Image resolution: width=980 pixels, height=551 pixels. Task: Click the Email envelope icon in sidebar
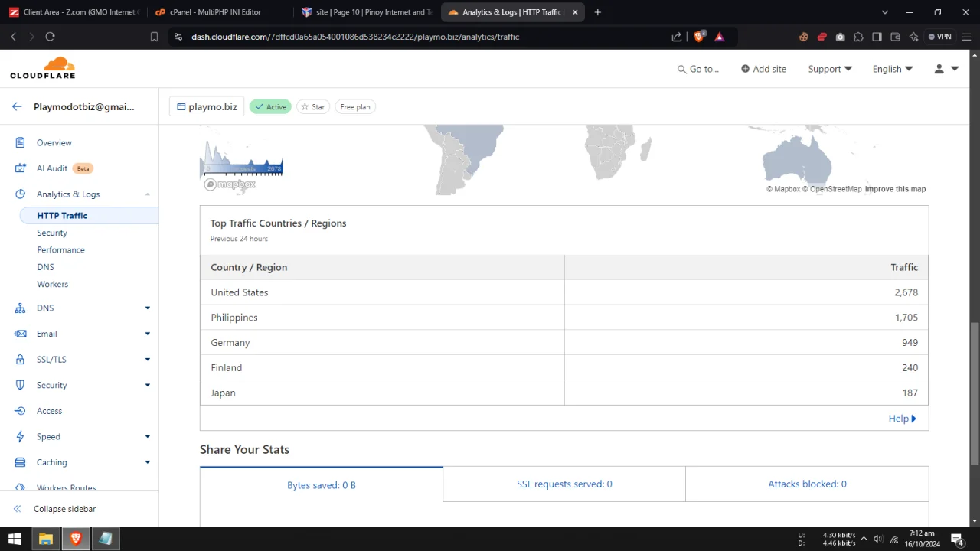coord(21,334)
